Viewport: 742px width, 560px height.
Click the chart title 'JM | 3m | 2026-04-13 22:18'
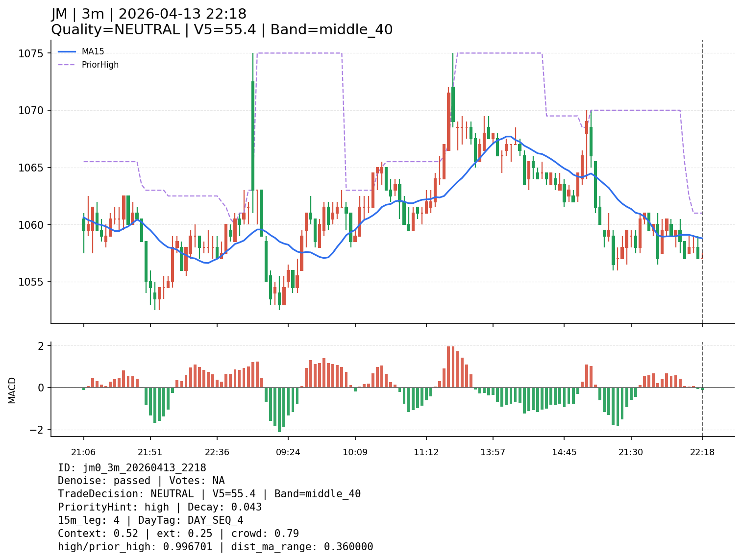pyautogui.click(x=148, y=14)
